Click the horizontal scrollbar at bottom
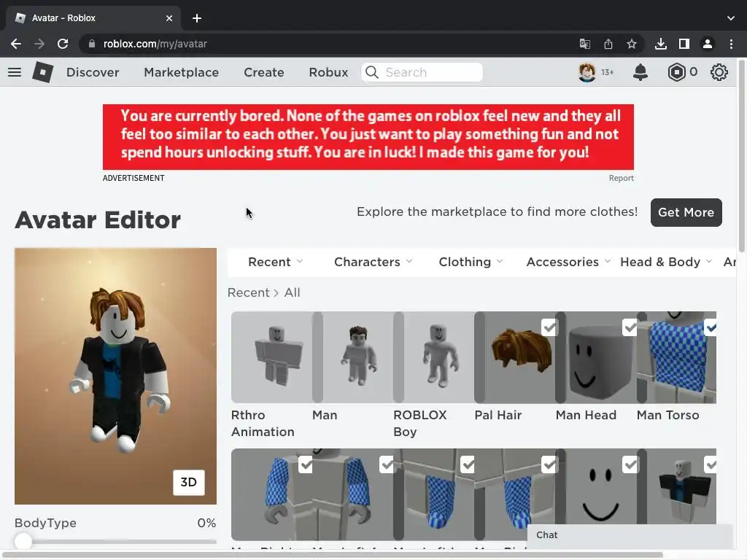Image resolution: width=747 pixels, height=560 pixels. [x=332, y=555]
